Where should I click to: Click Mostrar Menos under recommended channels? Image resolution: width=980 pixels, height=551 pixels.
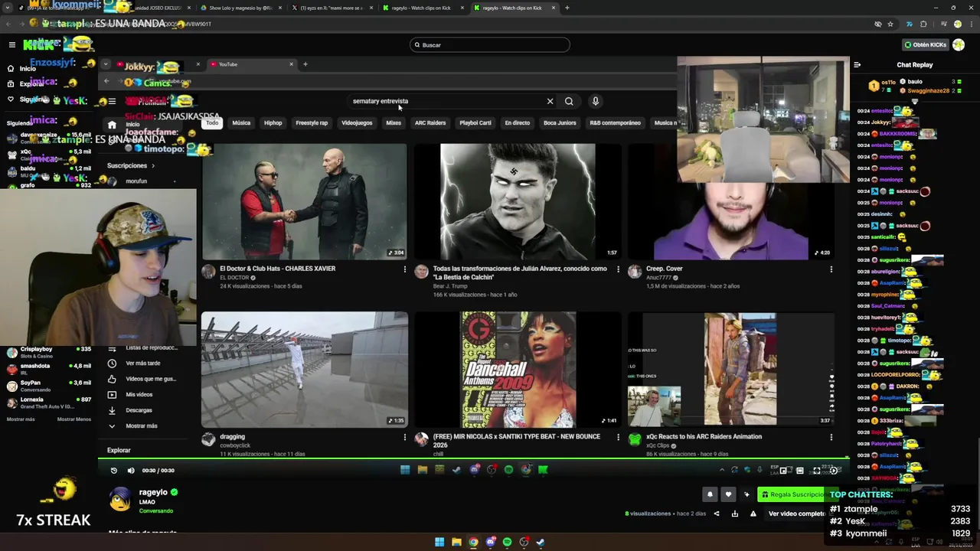(x=73, y=419)
